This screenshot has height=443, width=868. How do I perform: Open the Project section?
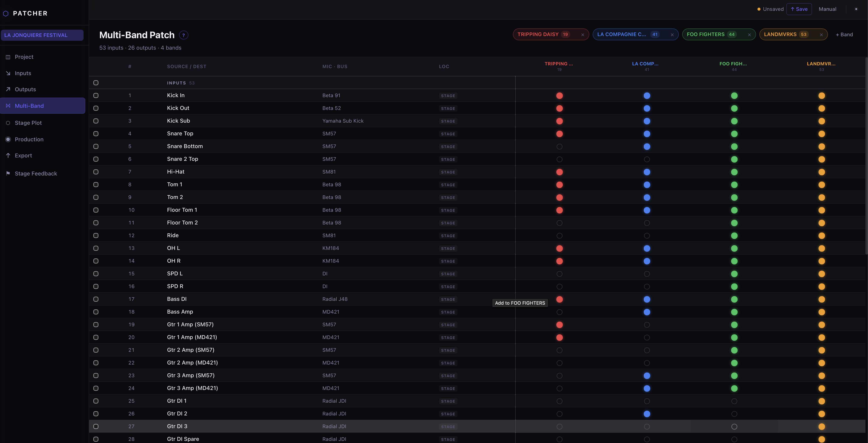(x=42, y=57)
